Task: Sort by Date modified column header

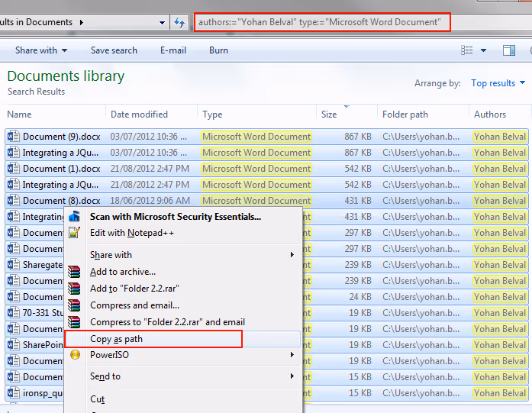Action: point(139,115)
